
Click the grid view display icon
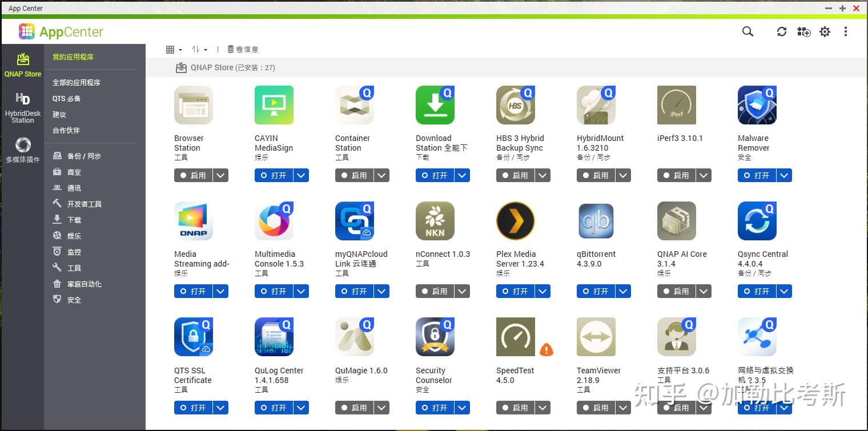coord(171,49)
